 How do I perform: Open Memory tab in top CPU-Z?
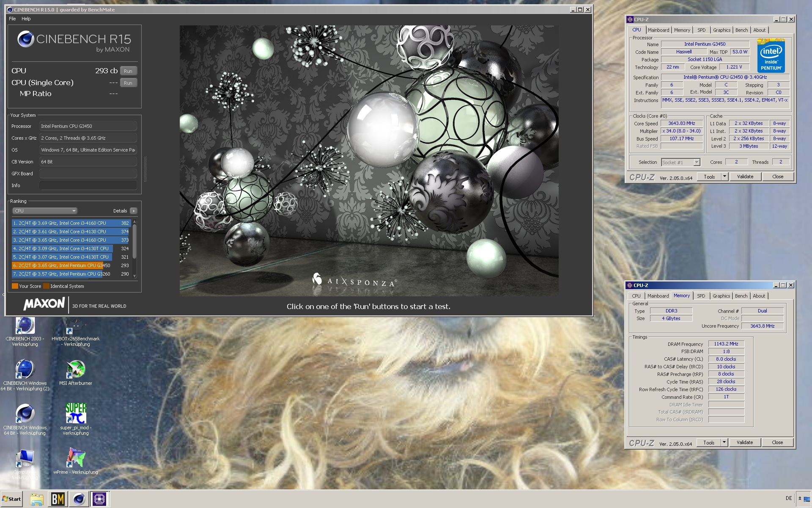(682, 30)
